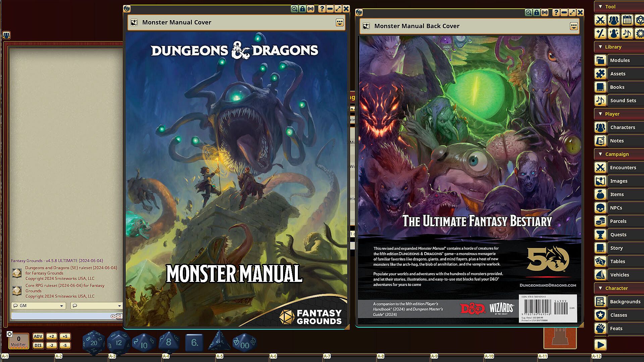The width and height of the screenshot is (644, 362).
Task: Click the music notes sound tool
Action: click(x=627, y=34)
